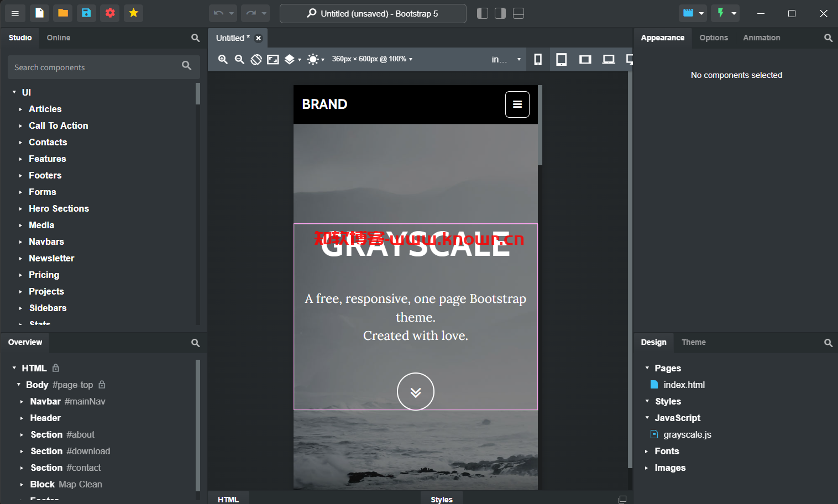Open the main hamburger menu
The image size is (838, 504).
pos(15,13)
